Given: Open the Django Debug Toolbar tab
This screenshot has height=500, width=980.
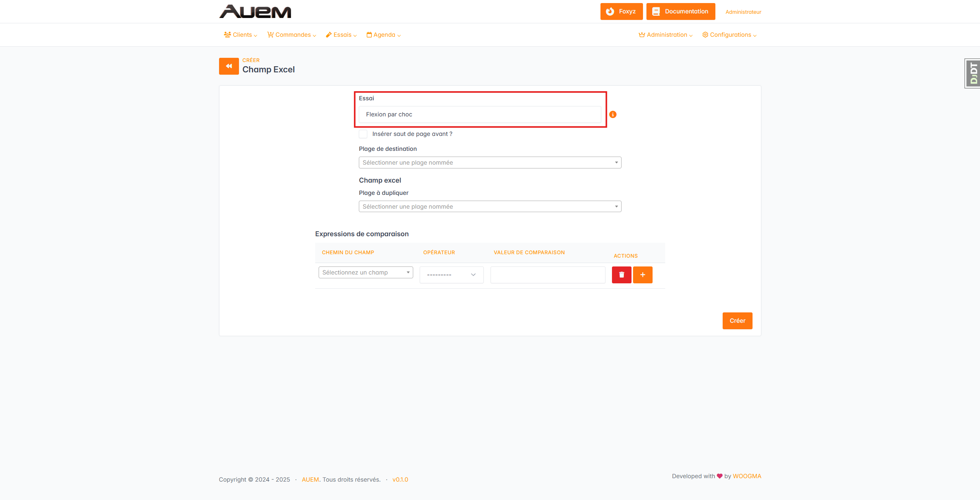Looking at the screenshot, I should click(x=973, y=74).
